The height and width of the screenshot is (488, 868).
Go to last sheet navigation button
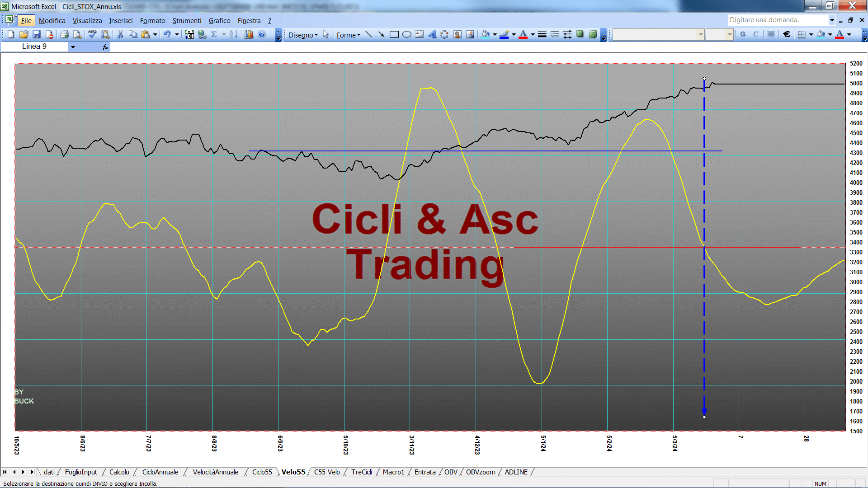32,472
